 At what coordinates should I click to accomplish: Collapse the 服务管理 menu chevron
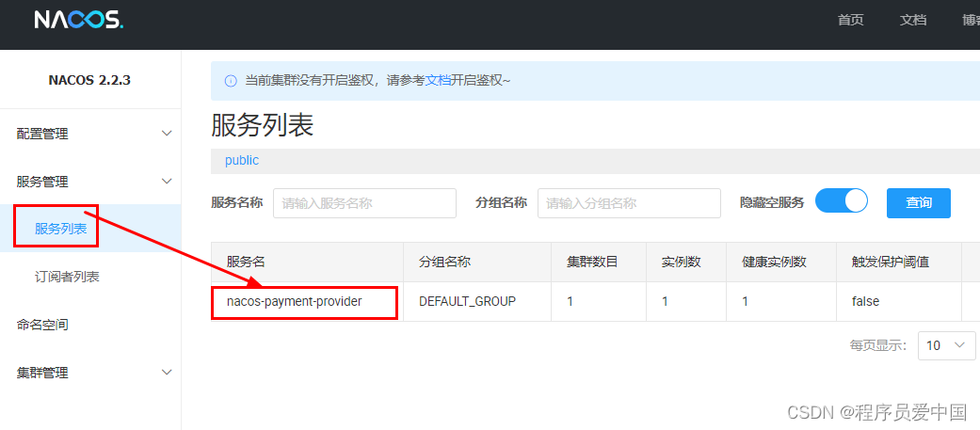point(167,182)
